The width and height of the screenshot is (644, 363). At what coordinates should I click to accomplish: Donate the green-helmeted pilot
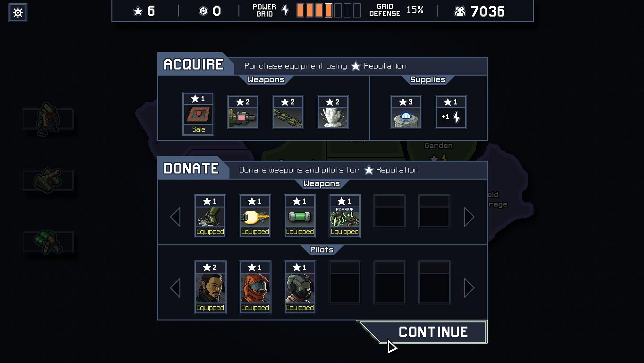click(x=300, y=287)
